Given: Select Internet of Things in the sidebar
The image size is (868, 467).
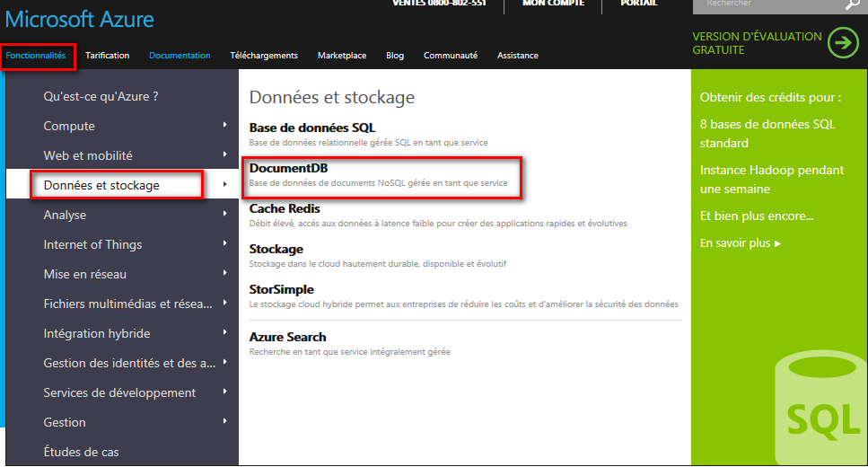Looking at the screenshot, I should (x=93, y=244).
